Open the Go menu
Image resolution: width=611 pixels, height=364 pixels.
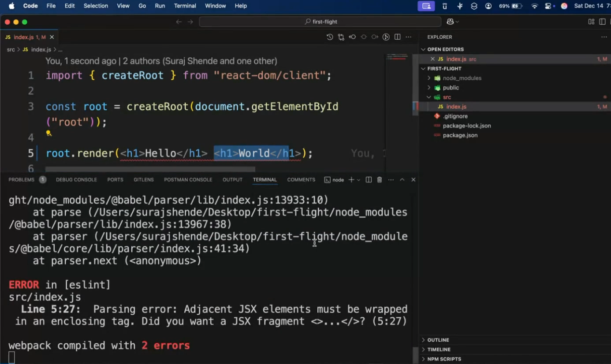click(142, 6)
